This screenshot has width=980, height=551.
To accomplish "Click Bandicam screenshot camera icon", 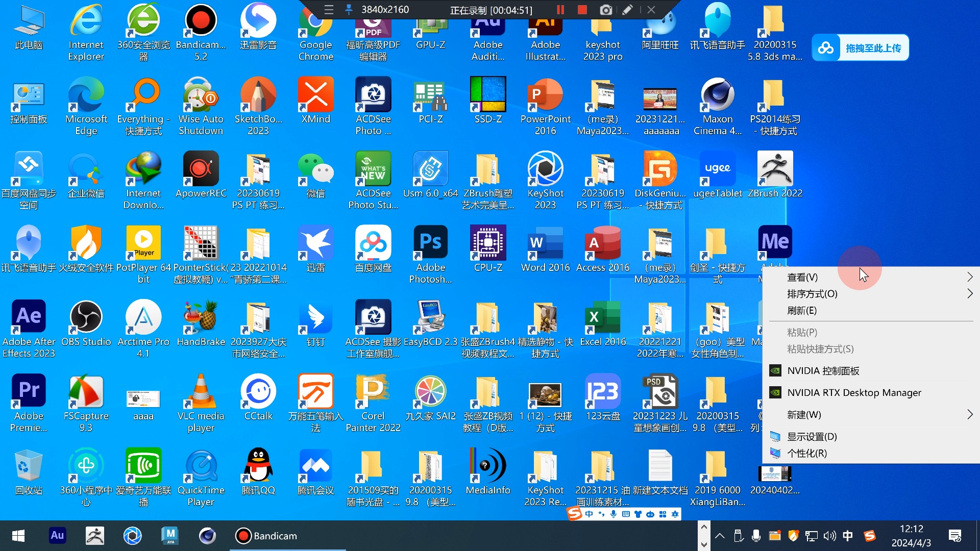I will coord(605,10).
